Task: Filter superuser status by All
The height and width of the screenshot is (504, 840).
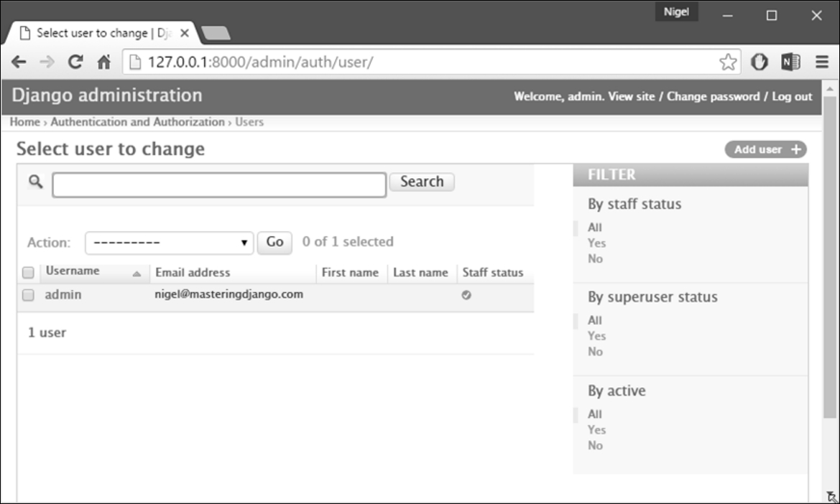Action: pyautogui.click(x=595, y=320)
